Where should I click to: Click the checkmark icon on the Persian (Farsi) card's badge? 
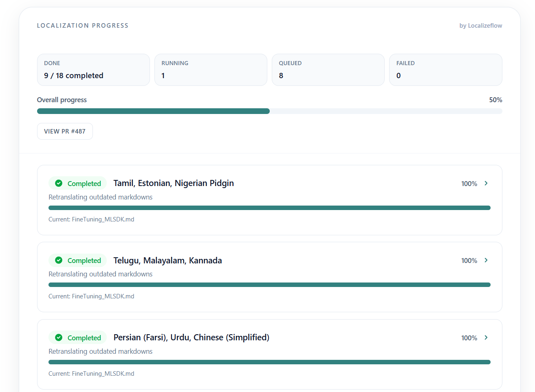pos(59,337)
